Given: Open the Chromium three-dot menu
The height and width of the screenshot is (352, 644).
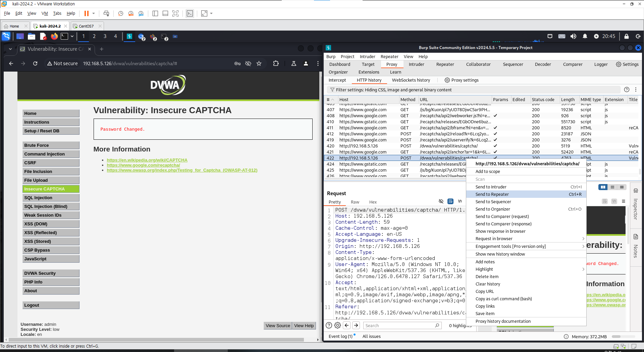Looking at the screenshot, I should click(318, 63).
